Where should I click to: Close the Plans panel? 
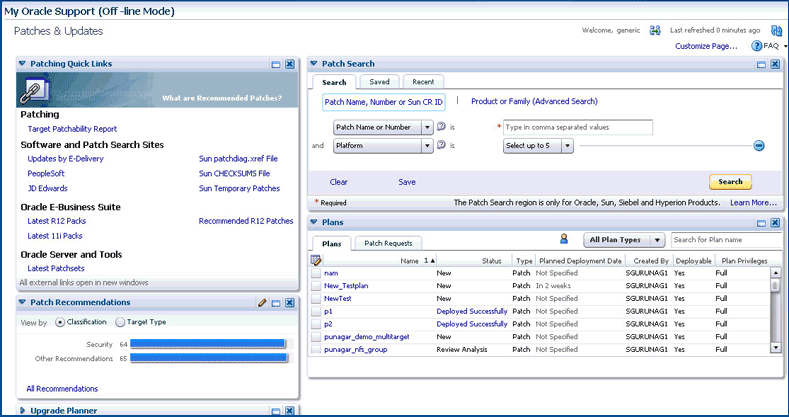tap(775, 222)
